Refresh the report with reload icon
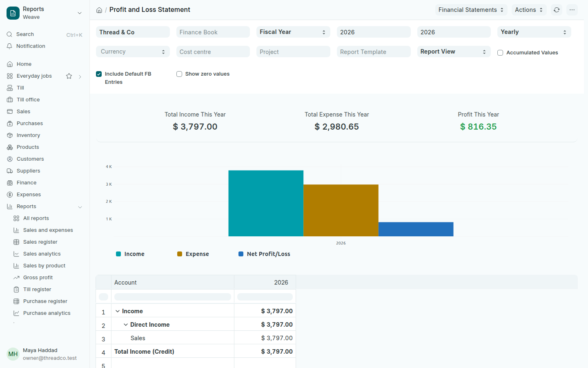The image size is (588, 368). (x=557, y=10)
